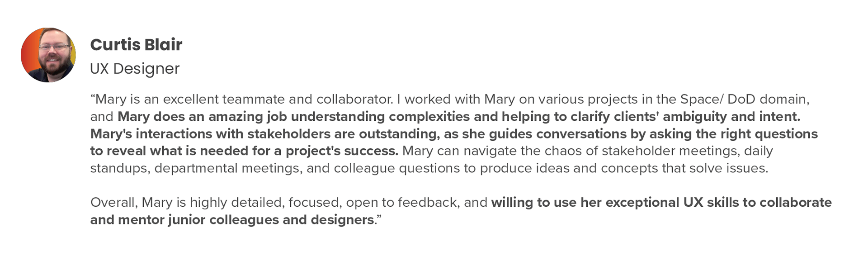Click the phrase 'standups, departmental meetings'
Image resolution: width=868 pixels, height=261 pixels.
click(x=195, y=168)
